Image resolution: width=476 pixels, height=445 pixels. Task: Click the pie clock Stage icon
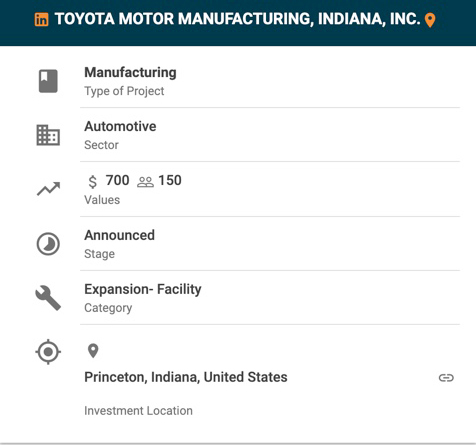pyautogui.click(x=48, y=244)
